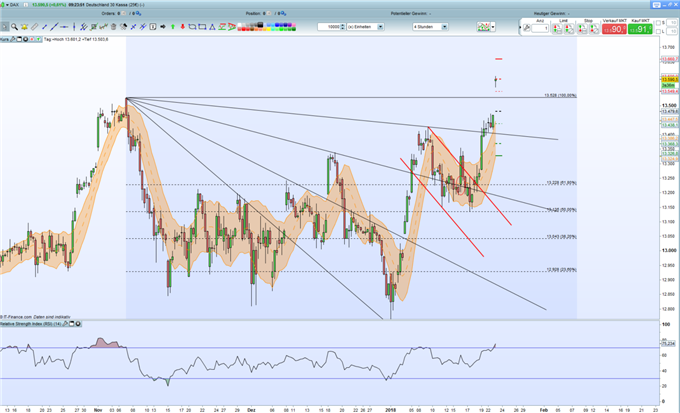Select the horizontal line tool
Viewport: 680px width, 413px height.
64,26
